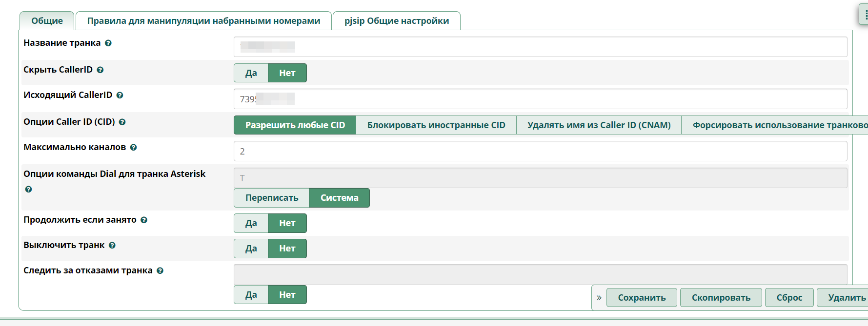Click help icon beside Исходящий CallerID
The image size is (868, 326).
click(x=120, y=96)
